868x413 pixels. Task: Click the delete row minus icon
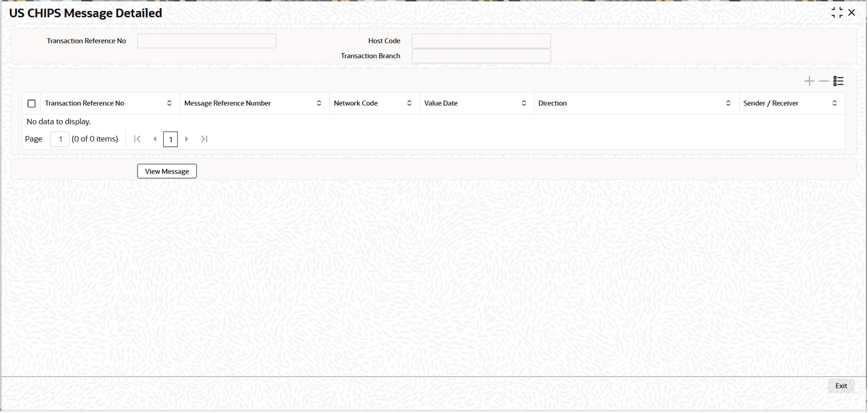(824, 81)
